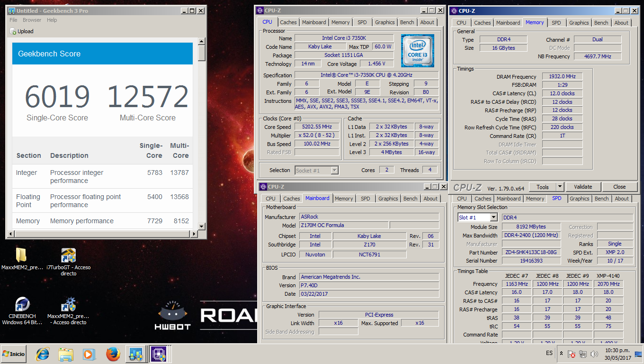Open the Inicio start button
This screenshot has height=364, width=644.
[14, 354]
